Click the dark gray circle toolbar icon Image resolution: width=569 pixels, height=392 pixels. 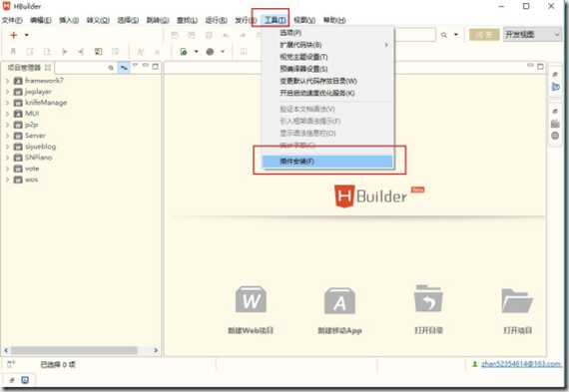[x=210, y=52]
